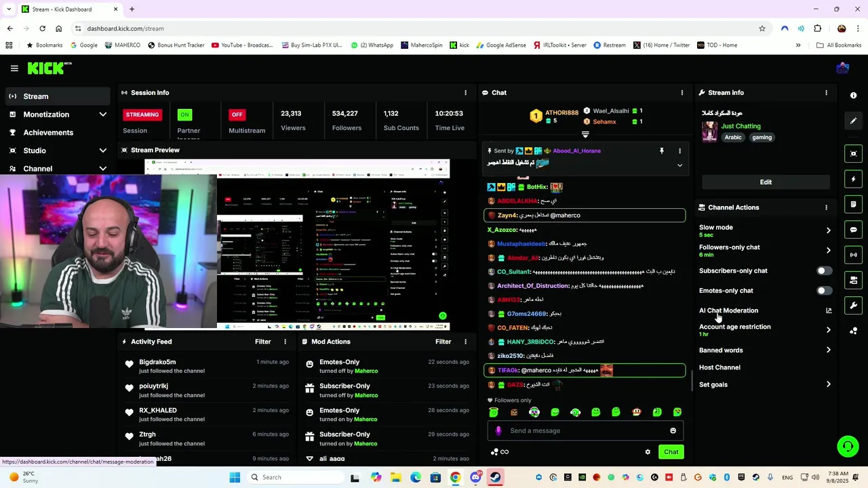
Task: Open Banned words arrow
Action: click(829, 350)
